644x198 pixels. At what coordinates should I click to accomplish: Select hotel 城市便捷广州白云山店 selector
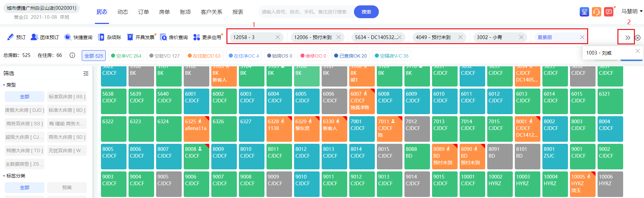pos(41,8)
